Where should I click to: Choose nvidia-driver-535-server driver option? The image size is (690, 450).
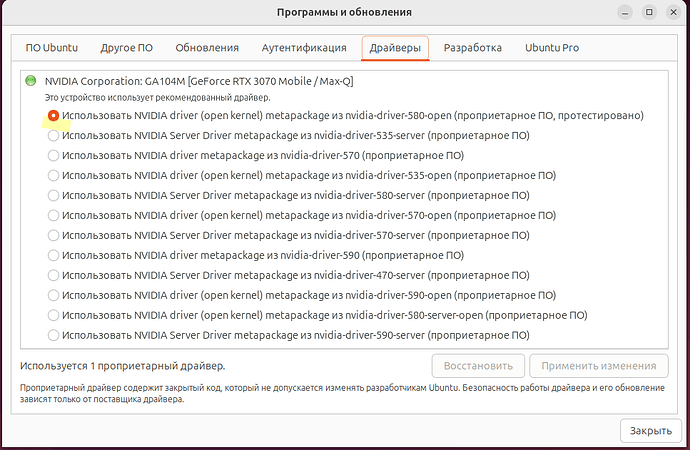tap(53, 135)
